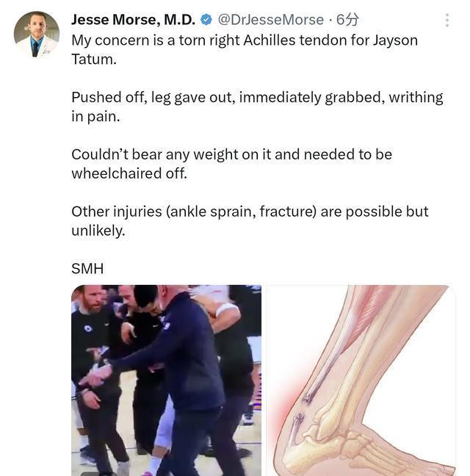Click the 'torn right Achilles tendon' opening sentence
This screenshot has width=470, height=476.
pos(245,49)
